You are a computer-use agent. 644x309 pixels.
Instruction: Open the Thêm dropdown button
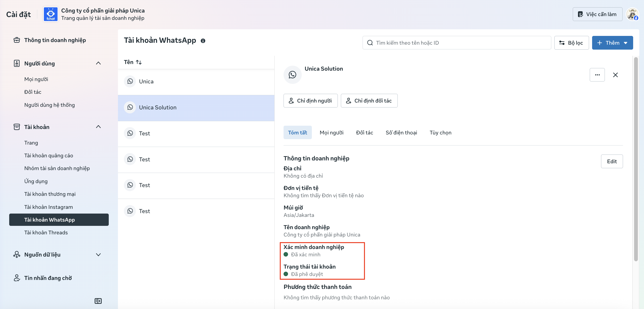(x=612, y=43)
